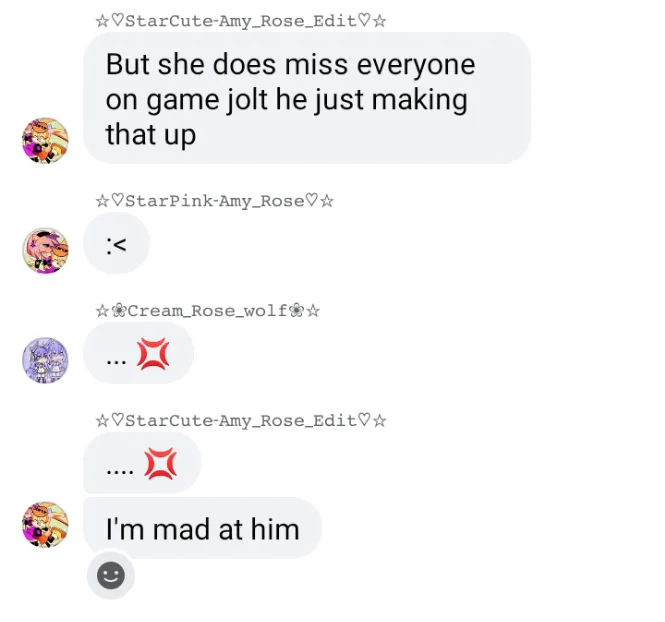
Task: Click the smiley emoji reaction button
Action: pos(111,575)
